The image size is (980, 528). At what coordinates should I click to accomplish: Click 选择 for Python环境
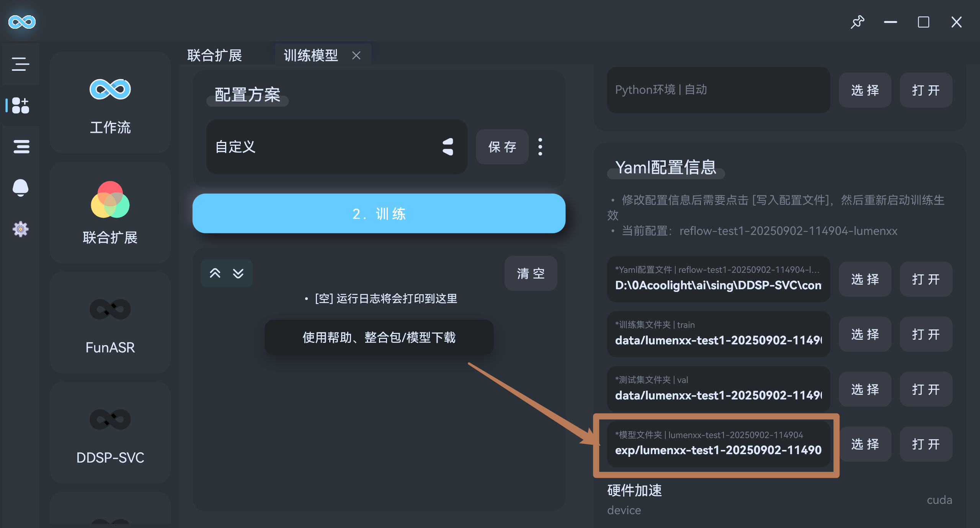[865, 90]
